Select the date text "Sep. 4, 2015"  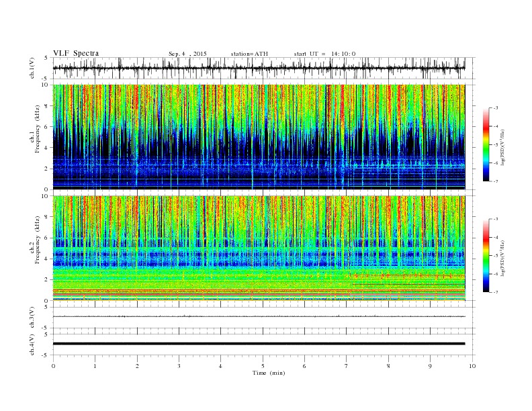(187, 54)
